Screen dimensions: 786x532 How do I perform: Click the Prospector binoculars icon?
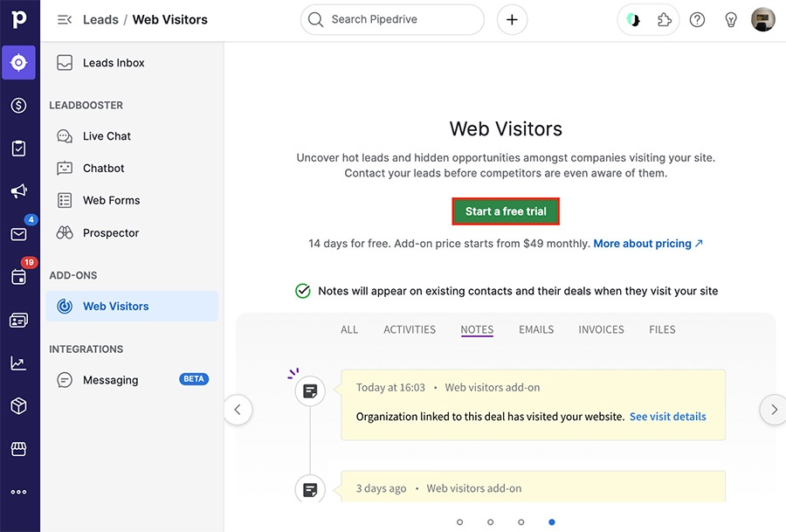point(65,232)
